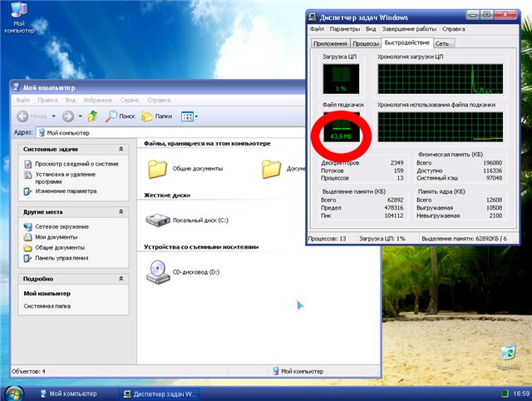Click the Forward arrow in My Computer toolbar
Image resolution: width=532 pixels, height=401 pixels.
tap(68, 116)
